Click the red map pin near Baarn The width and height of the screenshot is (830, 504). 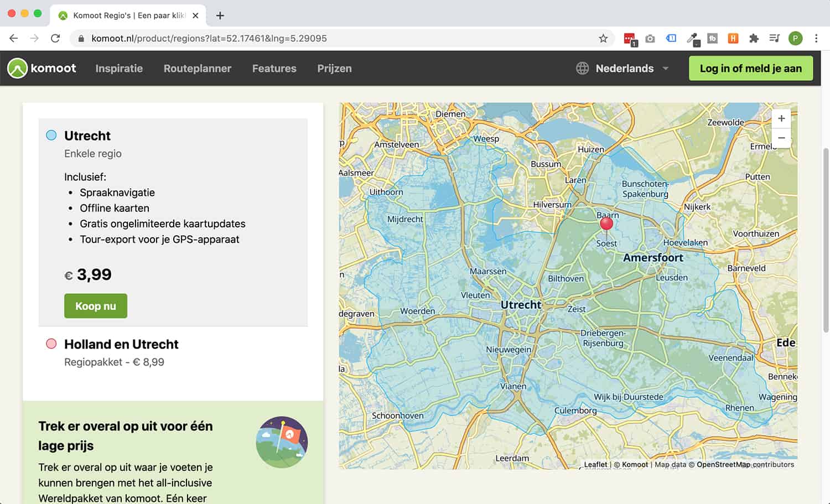[606, 224]
